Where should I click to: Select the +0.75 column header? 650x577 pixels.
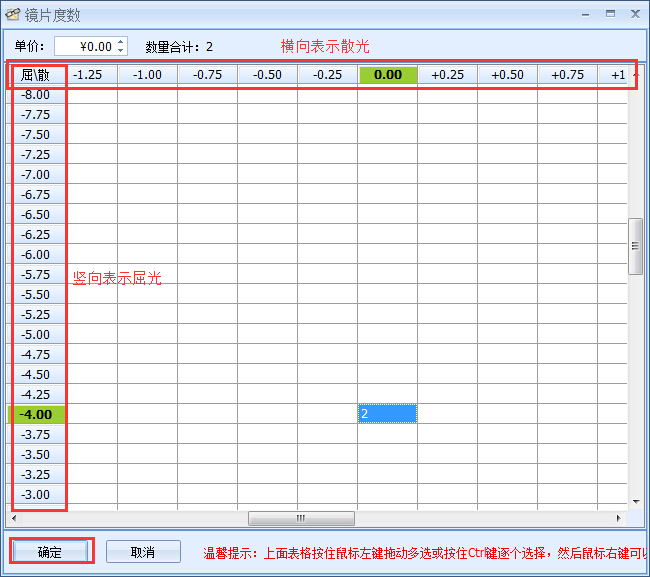click(568, 75)
